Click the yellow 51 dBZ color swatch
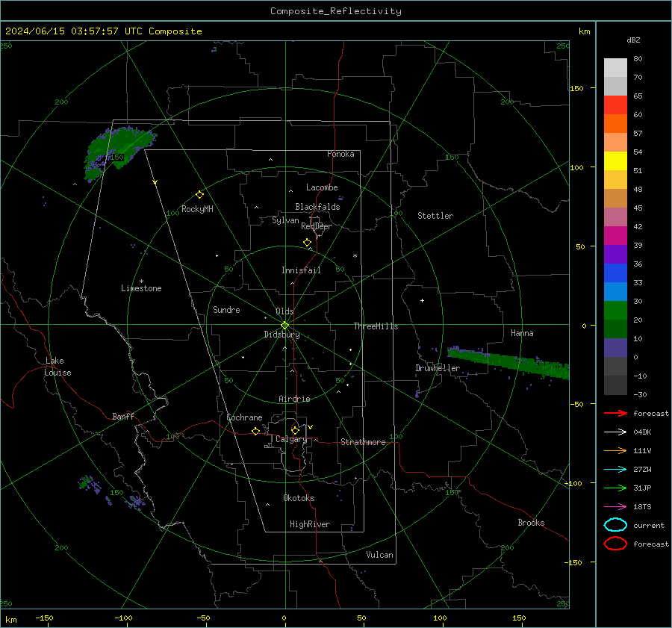Image resolution: width=672 pixels, height=628 pixels. click(615, 161)
